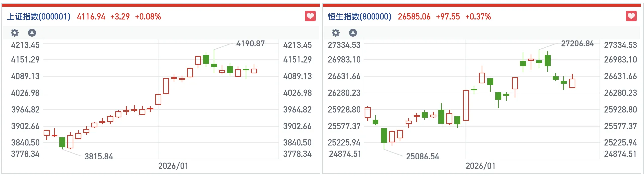This screenshot has width=644, height=176.
Task: Select the 27206.84 high-price marker label
Action: 577,44
